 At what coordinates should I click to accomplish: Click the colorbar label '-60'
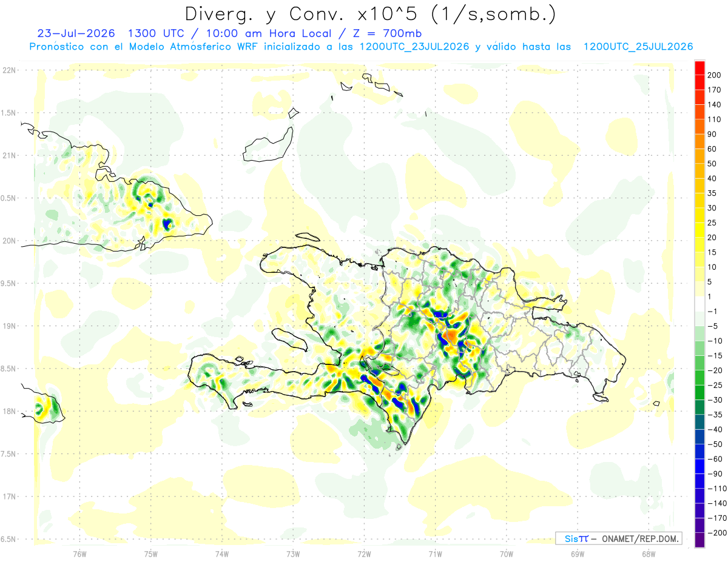click(715, 459)
